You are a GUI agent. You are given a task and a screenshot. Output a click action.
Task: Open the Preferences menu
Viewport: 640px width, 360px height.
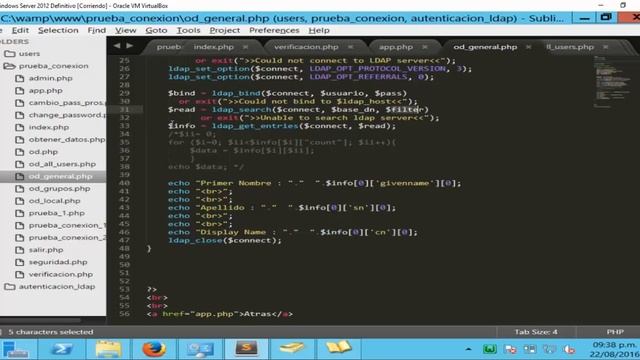pos(274,30)
